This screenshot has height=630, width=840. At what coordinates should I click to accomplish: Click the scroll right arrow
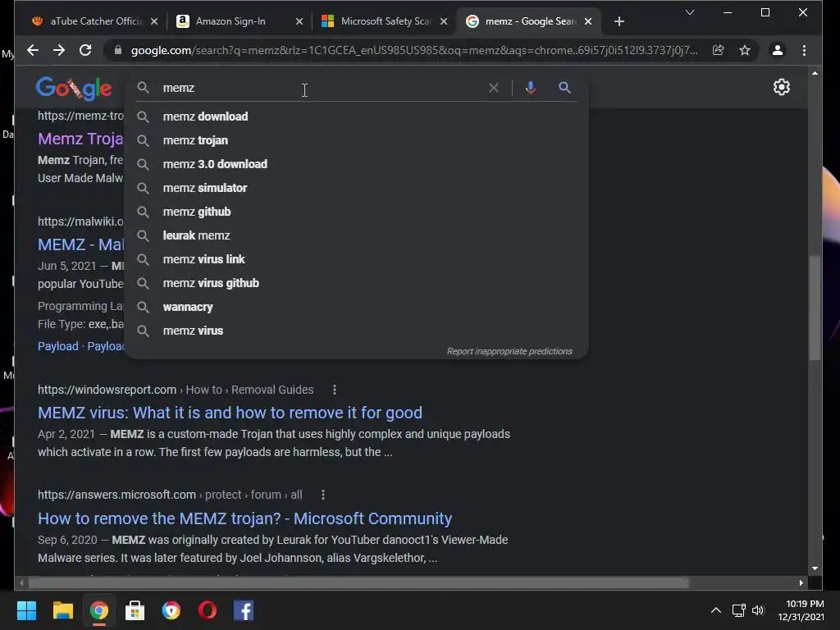(801, 582)
